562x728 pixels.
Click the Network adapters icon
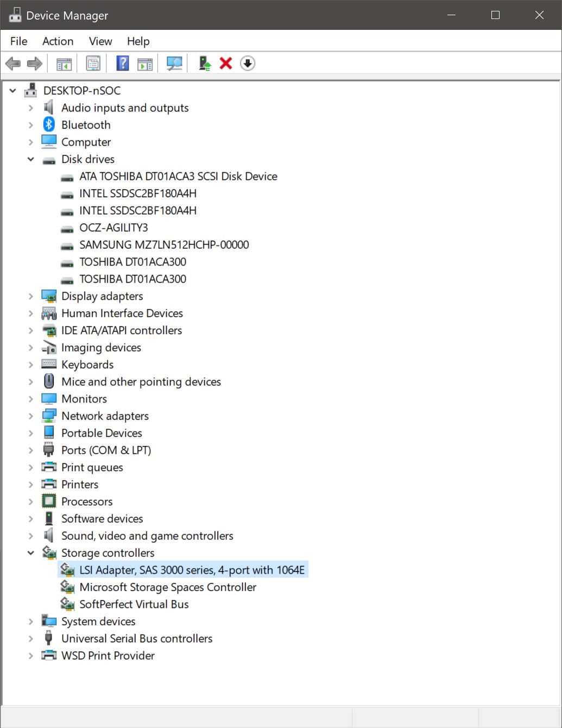pyautogui.click(x=49, y=416)
